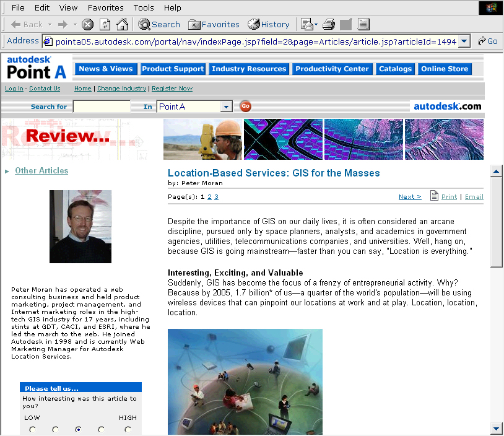Click the Mail toolbar icon
This screenshot has height=436, width=504.
307,24
